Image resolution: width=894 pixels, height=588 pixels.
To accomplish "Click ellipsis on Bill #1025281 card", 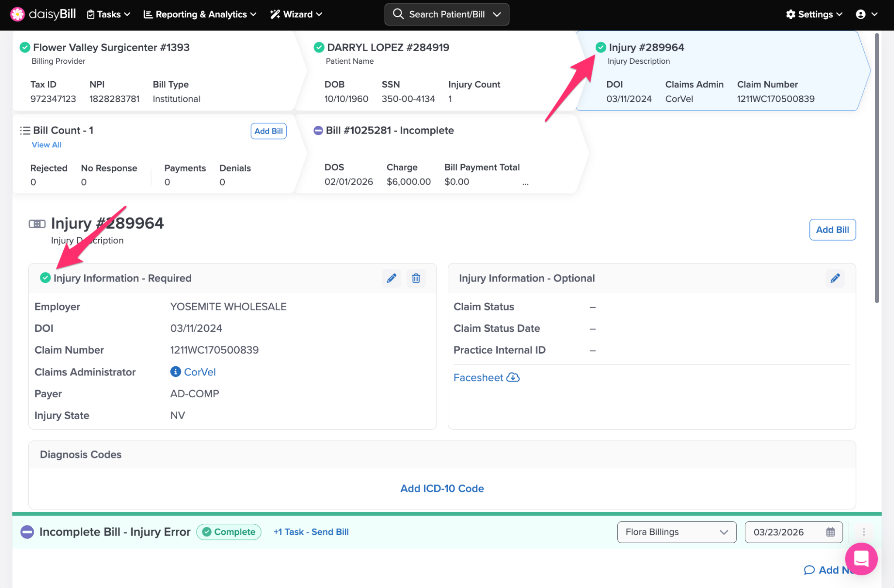I will click(x=525, y=184).
